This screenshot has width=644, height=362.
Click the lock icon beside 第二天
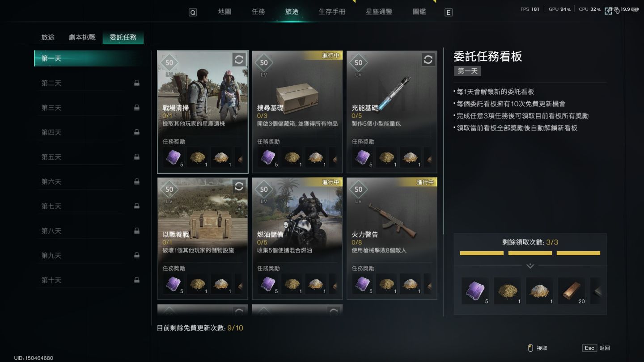click(137, 83)
